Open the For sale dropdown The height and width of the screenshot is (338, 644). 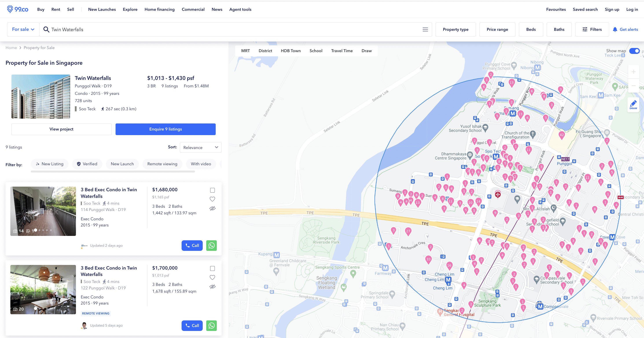coord(23,29)
